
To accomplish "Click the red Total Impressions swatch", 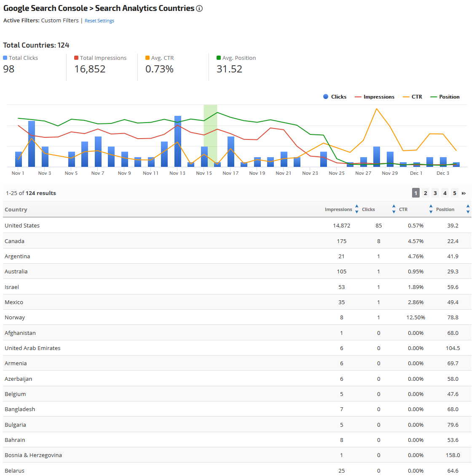I will (76, 58).
